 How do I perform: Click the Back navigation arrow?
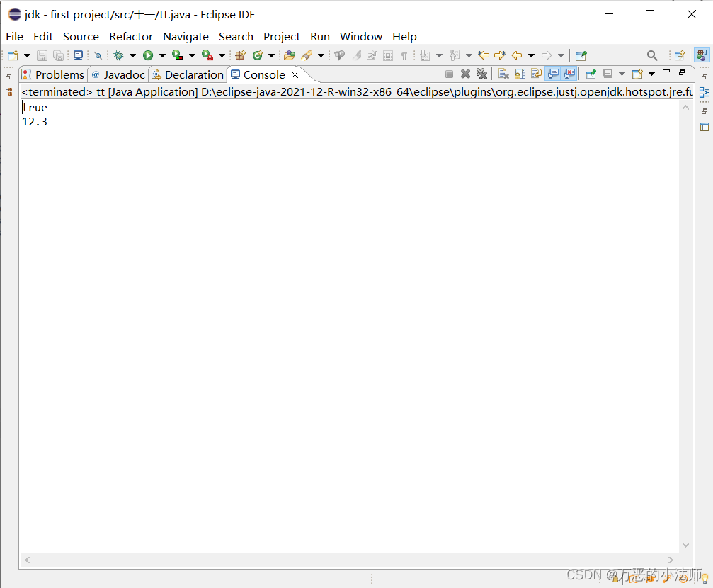[517, 55]
